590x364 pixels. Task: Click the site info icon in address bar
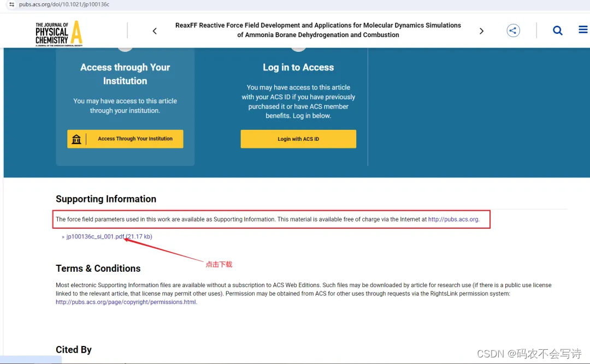[11, 4]
